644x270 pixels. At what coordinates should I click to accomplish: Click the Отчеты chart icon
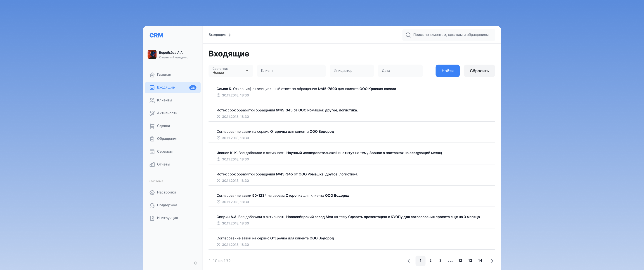tap(152, 164)
